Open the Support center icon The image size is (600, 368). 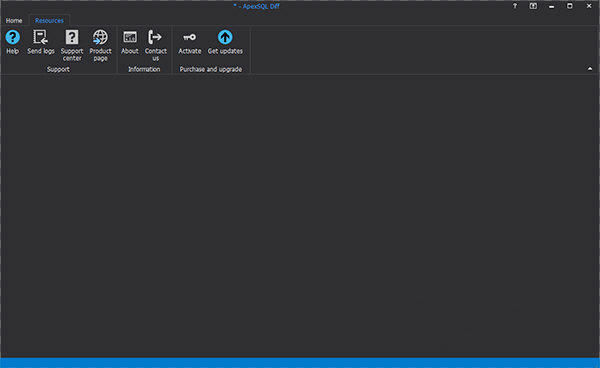(72, 37)
